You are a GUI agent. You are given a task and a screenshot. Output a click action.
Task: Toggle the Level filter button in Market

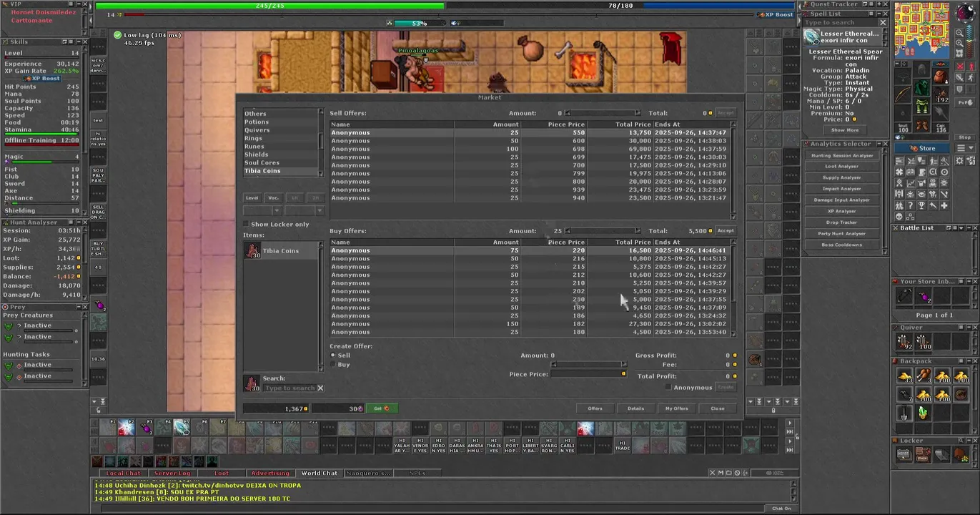click(252, 197)
